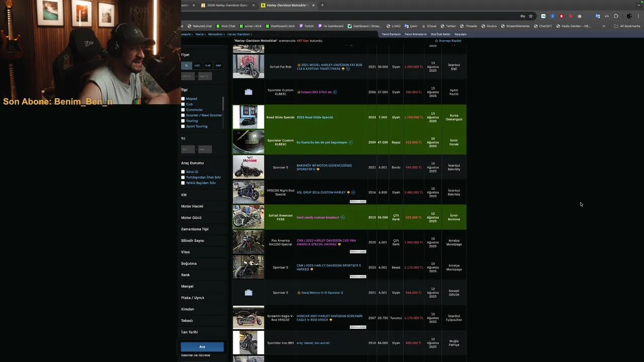
Task: Open the '2023 Road Glide Special' listing title
Action: (315, 117)
